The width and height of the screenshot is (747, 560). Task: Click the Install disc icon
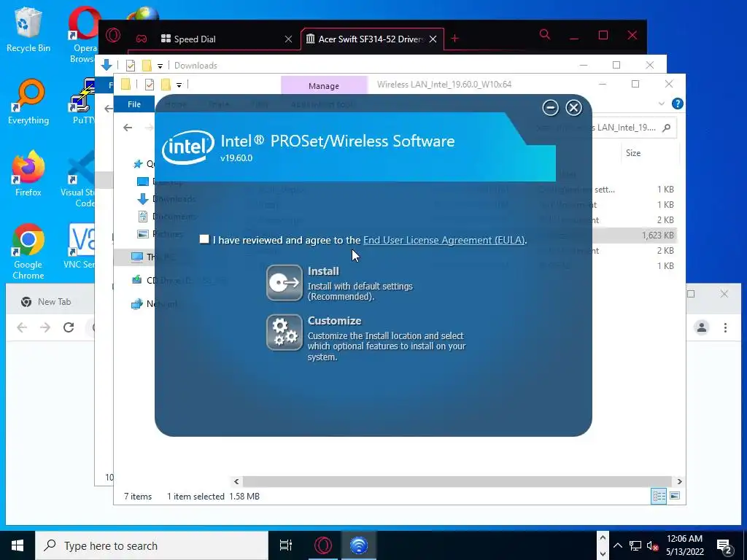pos(285,283)
